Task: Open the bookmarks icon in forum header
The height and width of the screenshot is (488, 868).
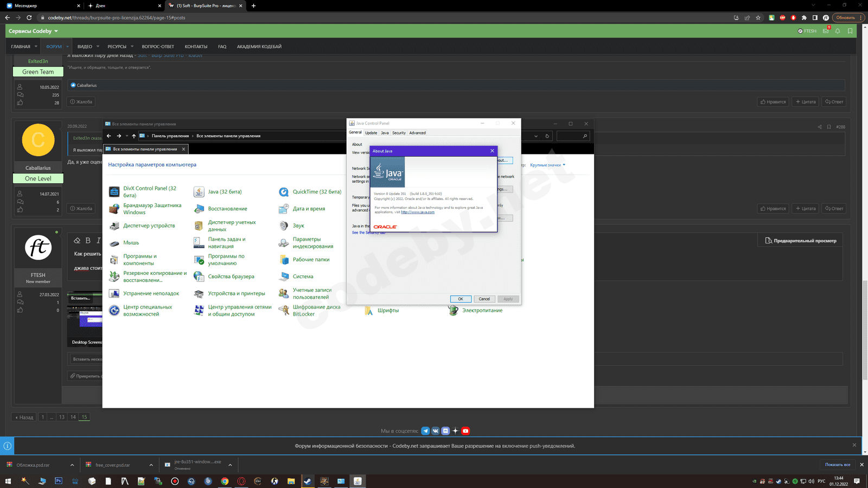Action: (x=850, y=31)
